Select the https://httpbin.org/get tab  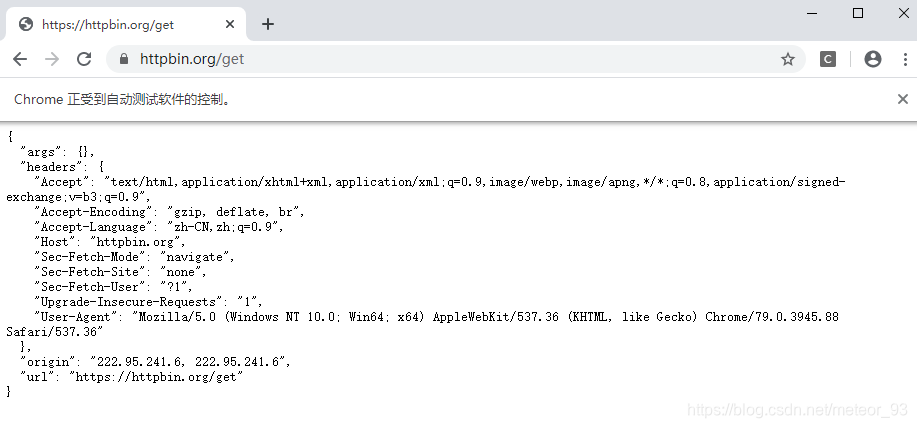(126, 24)
